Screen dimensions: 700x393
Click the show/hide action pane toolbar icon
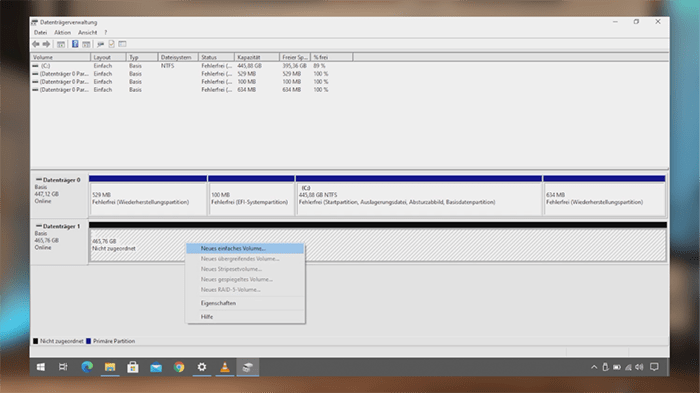tap(86, 44)
